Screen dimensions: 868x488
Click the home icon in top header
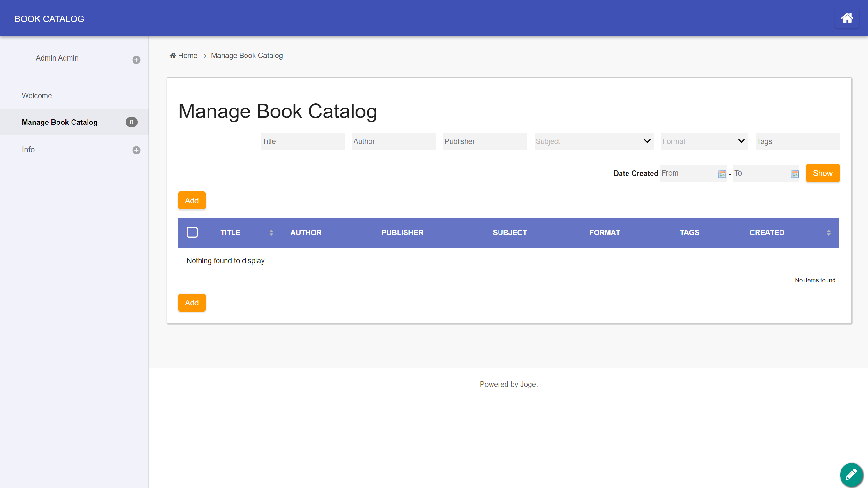pos(847,18)
